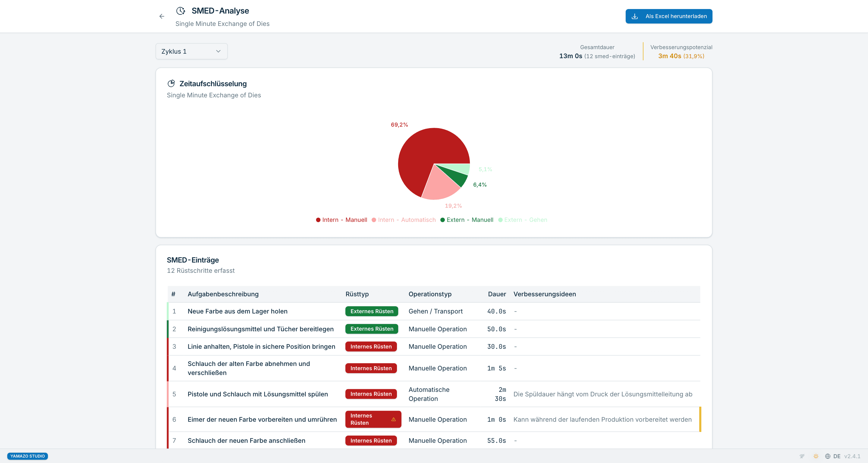Click the offline wifi status icon
Screen dimensions: 868x463
tap(802, 456)
